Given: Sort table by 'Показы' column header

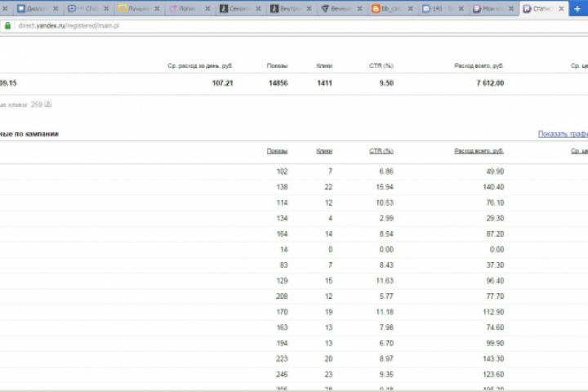Looking at the screenshot, I should tap(277, 151).
